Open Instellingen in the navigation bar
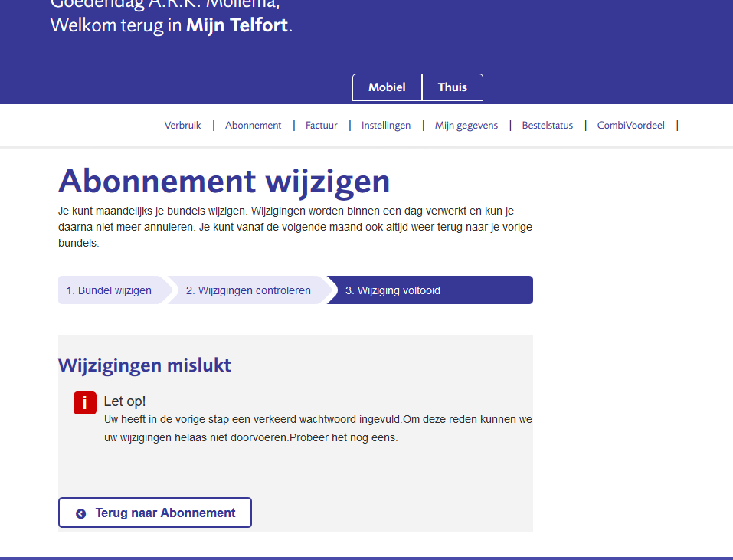 [386, 126]
